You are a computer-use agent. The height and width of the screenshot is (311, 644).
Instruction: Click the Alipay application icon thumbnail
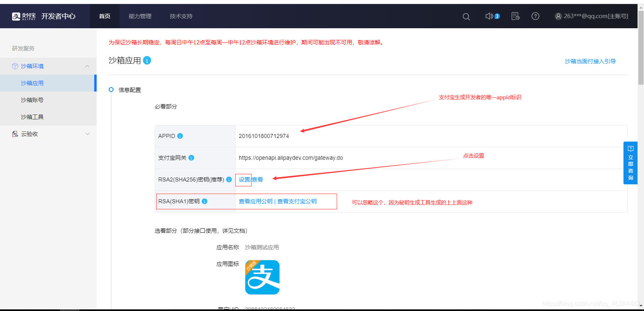pos(262,277)
